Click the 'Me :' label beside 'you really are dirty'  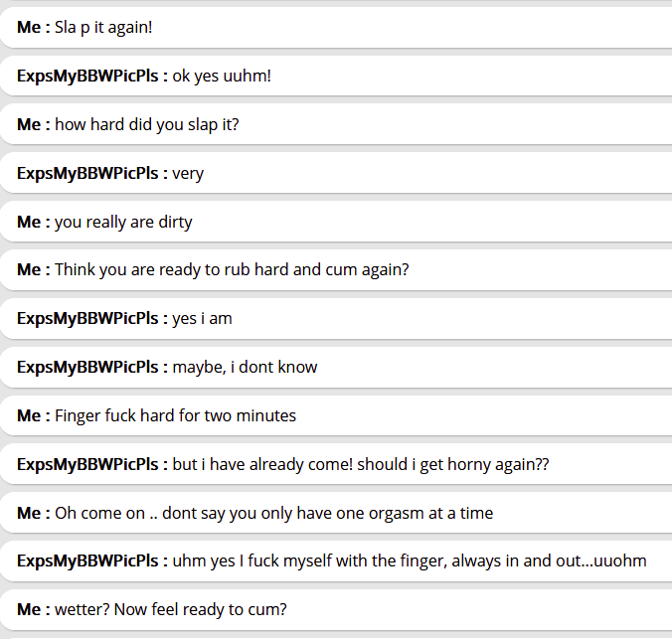[x=33, y=222]
